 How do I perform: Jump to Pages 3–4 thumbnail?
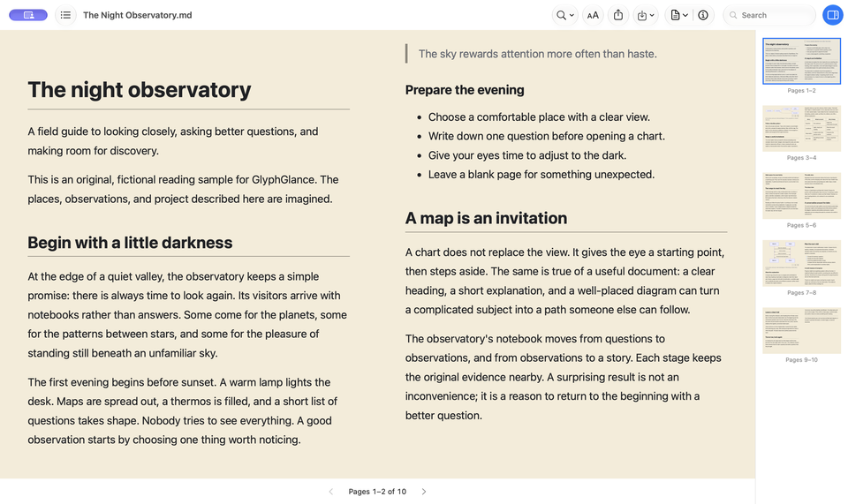pyautogui.click(x=801, y=129)
